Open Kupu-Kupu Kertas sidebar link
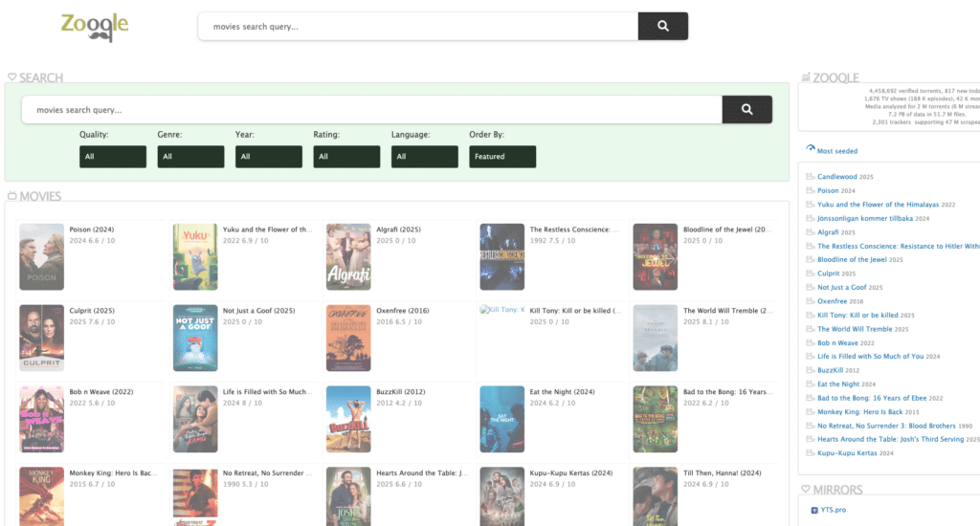The height and width of the screenshot is (526, 980). [x=847, y=453]
